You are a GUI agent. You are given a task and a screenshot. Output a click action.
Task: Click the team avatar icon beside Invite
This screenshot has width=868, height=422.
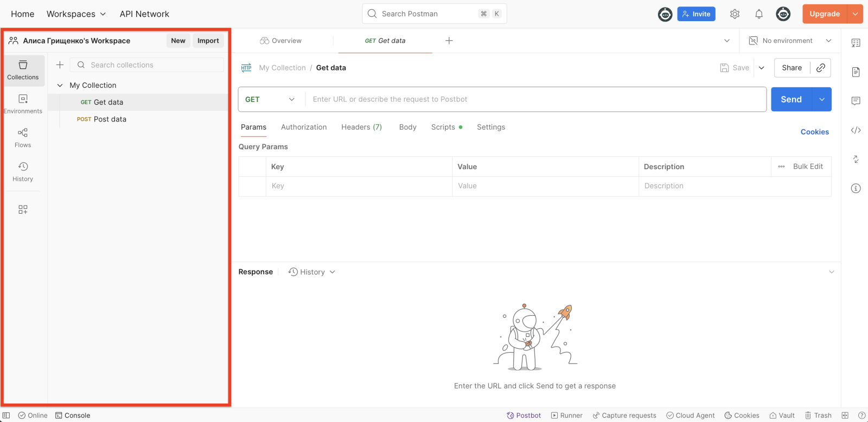(x=665, y=14)
